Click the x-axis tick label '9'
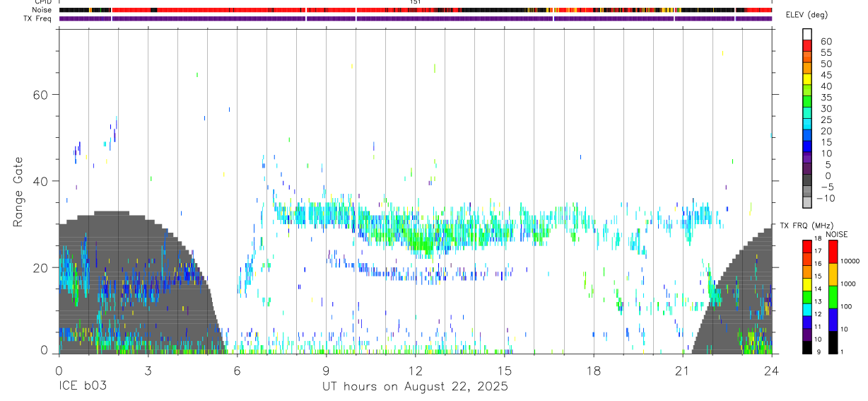The width and height of the screenshot is (868, 401). click(x=326, y=370)
